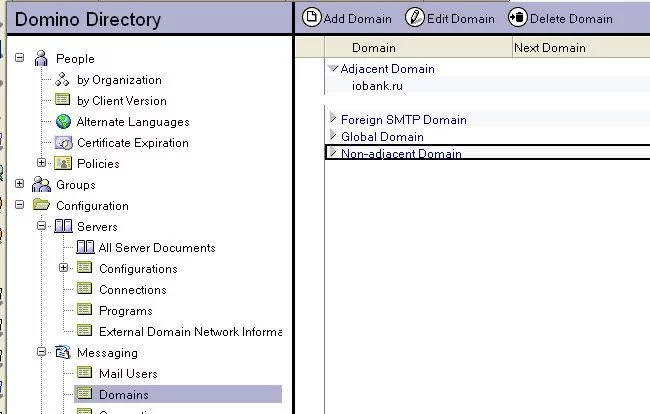The height and width of the screenshot is (414, 650).
Task: Open the Connections view under Servers
Action: pyautogui.click(x=132, y=290)
